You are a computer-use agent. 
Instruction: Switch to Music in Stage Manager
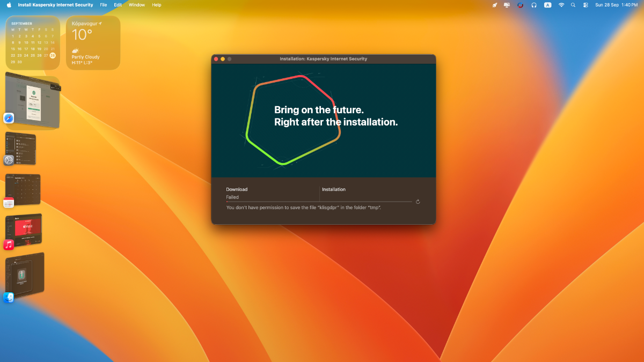pyautogui.click(x=9, y=245)
